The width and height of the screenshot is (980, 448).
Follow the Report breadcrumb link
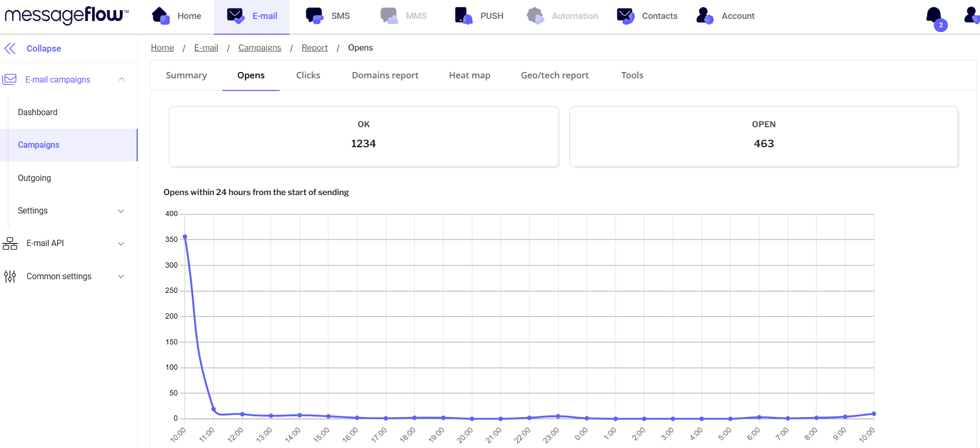tap(314, 48)
